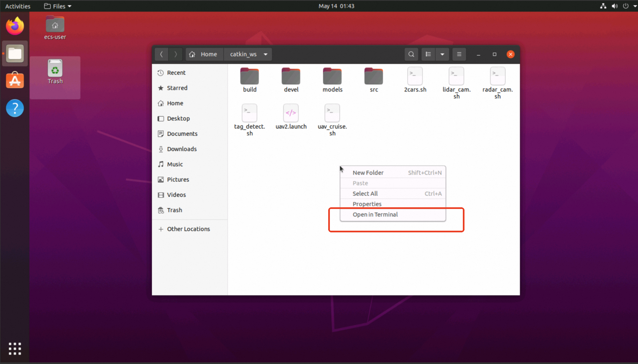Select the radar_cam.sh script file
The image size is (638, 364).
pyautogui.click(x=498, y=83)
